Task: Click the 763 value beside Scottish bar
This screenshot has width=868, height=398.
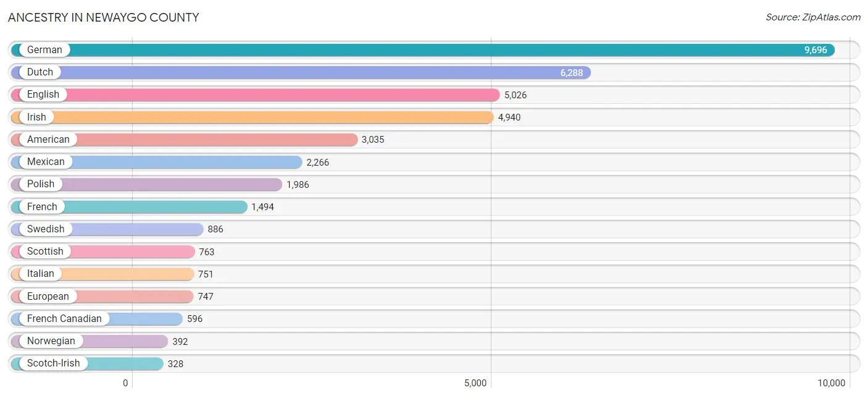Action: (207, 252)
